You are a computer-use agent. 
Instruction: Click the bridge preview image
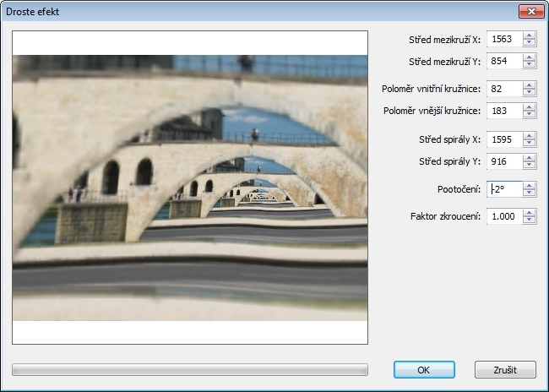point(190,188)
